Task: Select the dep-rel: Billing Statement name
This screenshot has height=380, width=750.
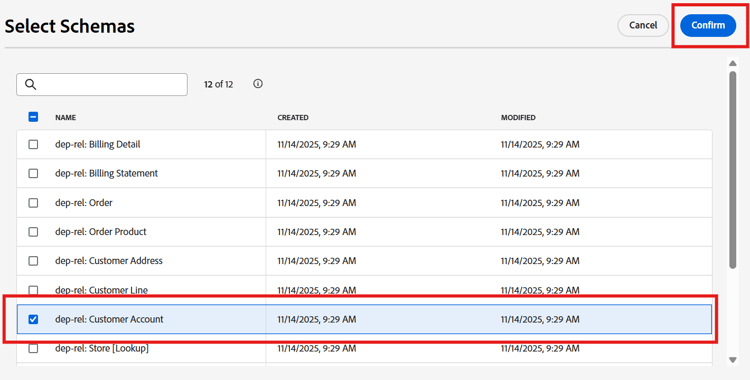Action: pos(106,173)
